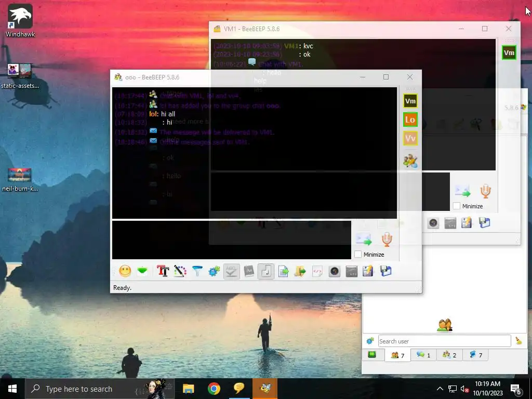
Task: Click the camera icon in VM1 window toolbar
Action: [433, 223]
